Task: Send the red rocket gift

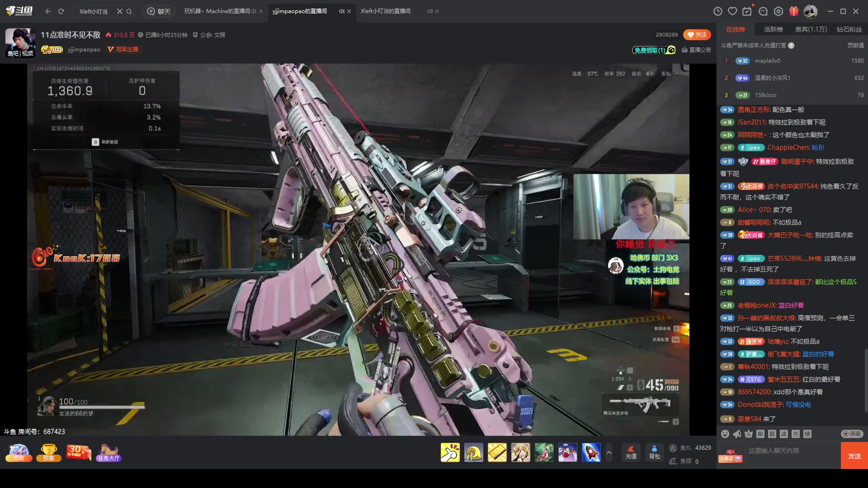Action: (591, 452)
